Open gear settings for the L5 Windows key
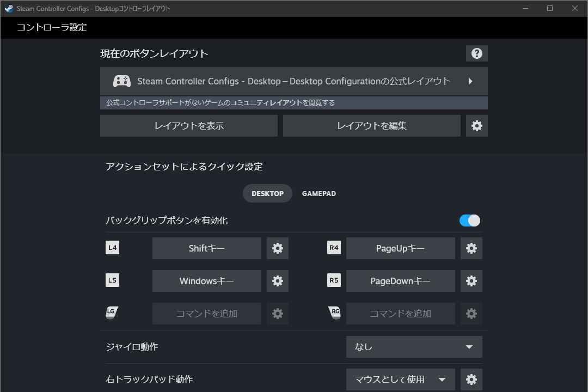Screen dimensions: 588x392 click(278, 281)
